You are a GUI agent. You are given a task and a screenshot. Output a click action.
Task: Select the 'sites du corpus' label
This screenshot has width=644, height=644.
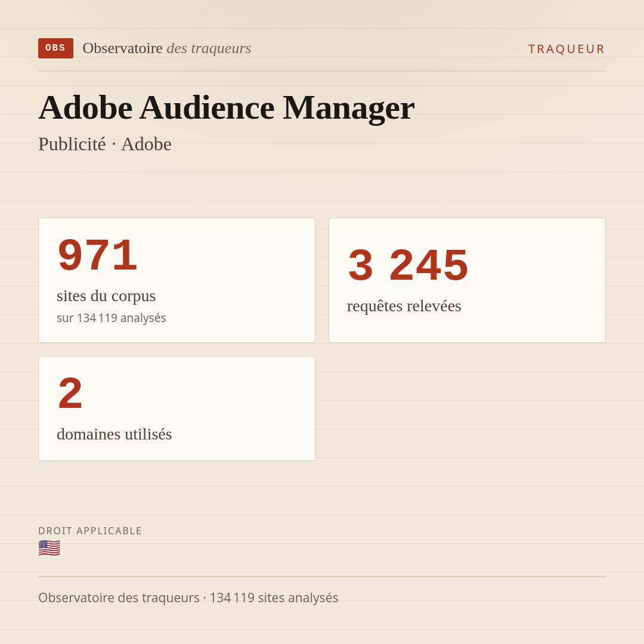(106, 296)
